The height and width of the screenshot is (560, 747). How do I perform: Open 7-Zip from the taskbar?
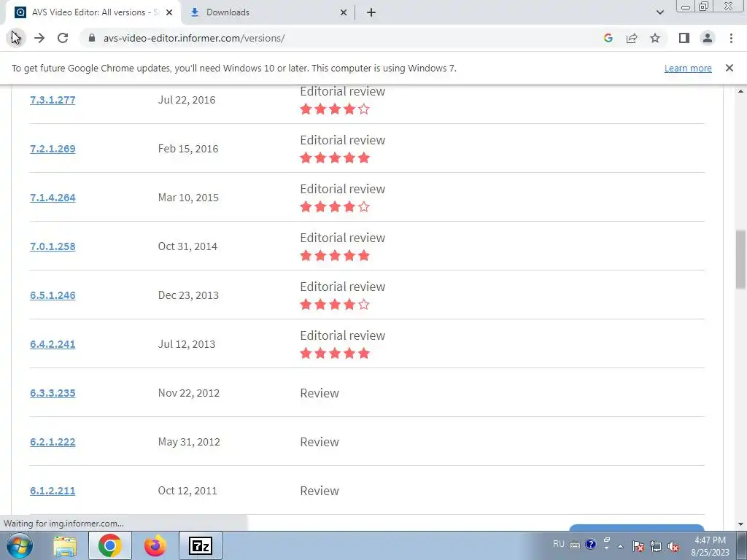tap(200, 545)
